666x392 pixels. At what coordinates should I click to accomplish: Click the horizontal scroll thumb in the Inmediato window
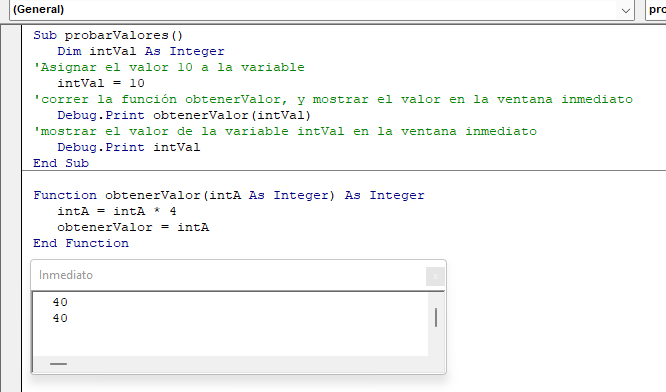[58, 364]
